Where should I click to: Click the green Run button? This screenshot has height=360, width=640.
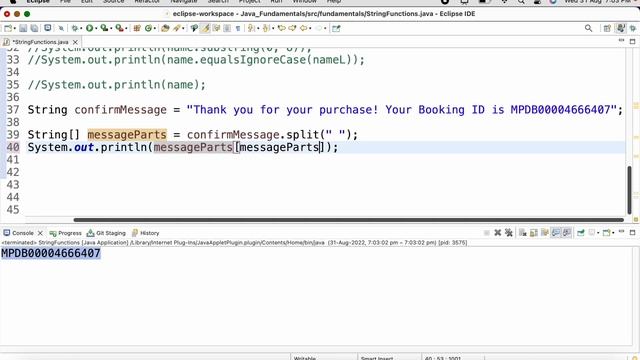click(89, 28)
